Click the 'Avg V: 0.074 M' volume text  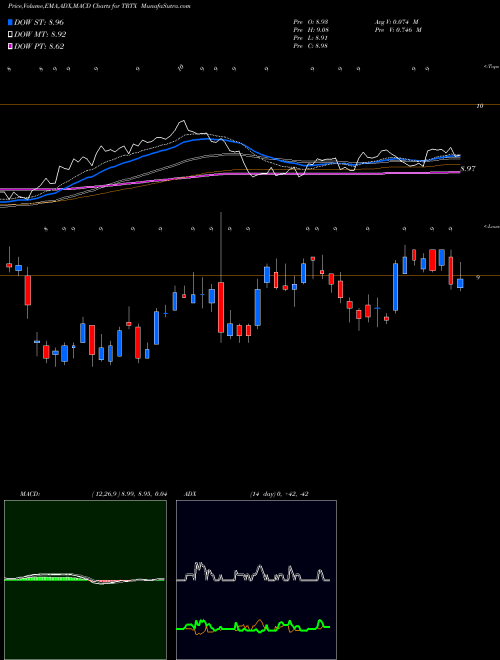click(396, 22)
